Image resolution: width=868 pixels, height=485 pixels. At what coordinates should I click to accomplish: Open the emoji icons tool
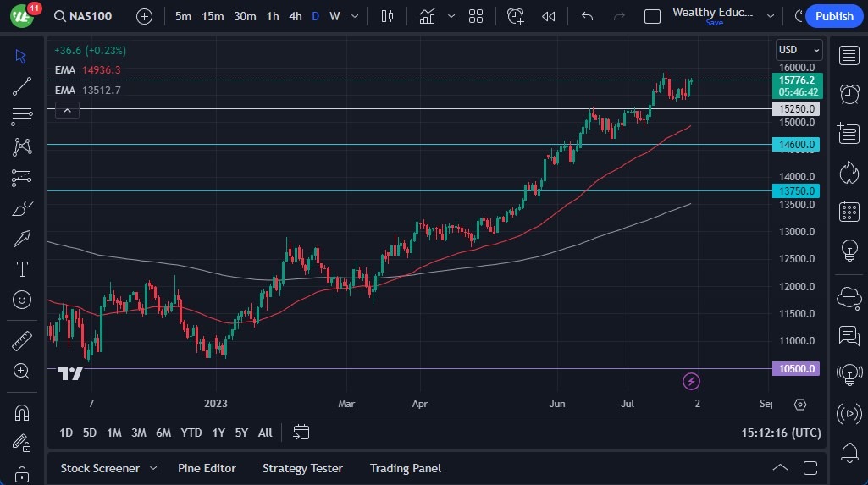22,300
